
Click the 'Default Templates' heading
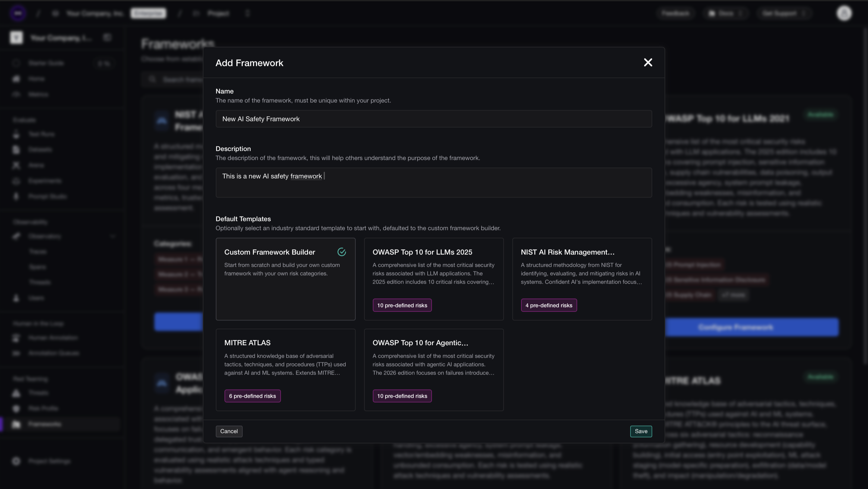pyautogui.click(x=243, y=219)
